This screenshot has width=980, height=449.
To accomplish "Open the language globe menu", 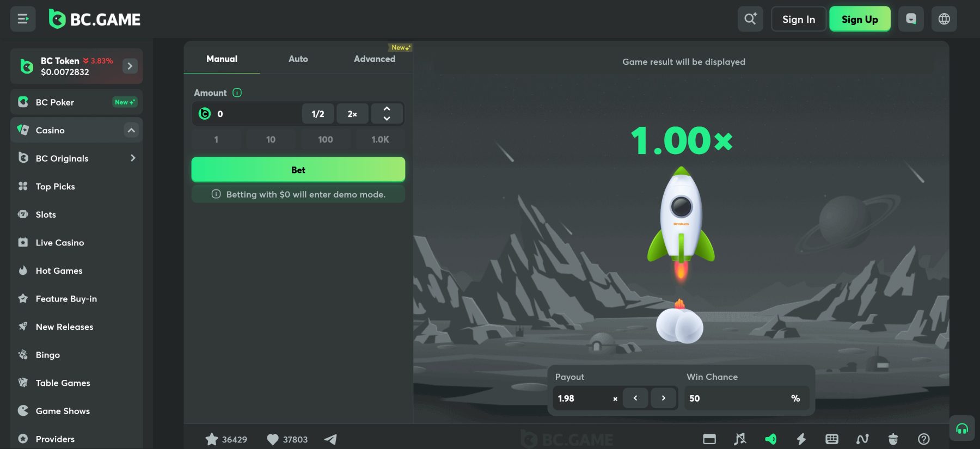I will (944, 19).
